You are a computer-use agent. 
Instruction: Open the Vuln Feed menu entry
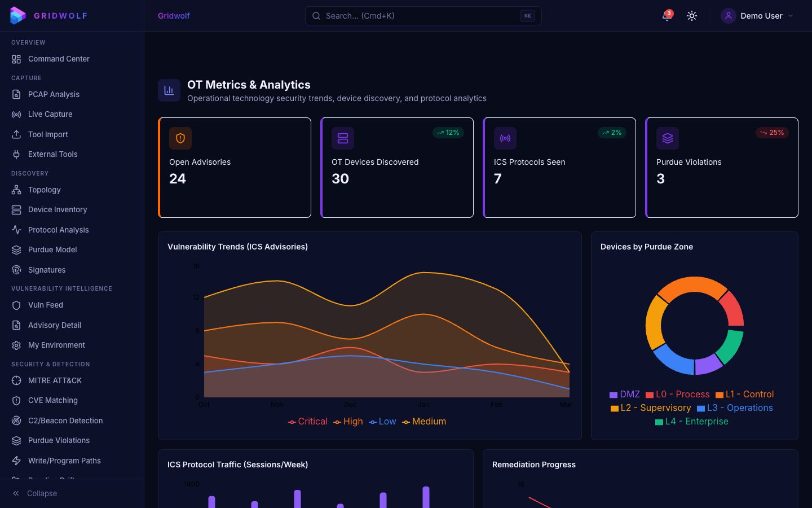pyautogui.click(x=45, y=305)
